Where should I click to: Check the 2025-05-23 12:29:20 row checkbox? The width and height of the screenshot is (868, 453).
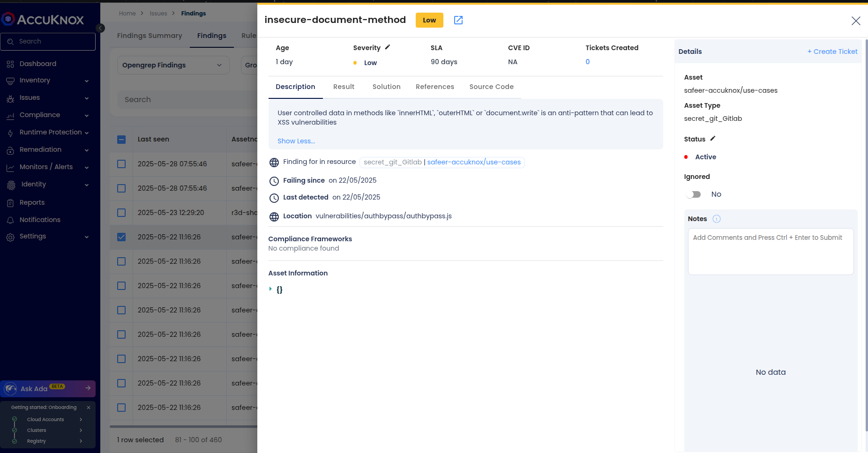coord(121,213)
